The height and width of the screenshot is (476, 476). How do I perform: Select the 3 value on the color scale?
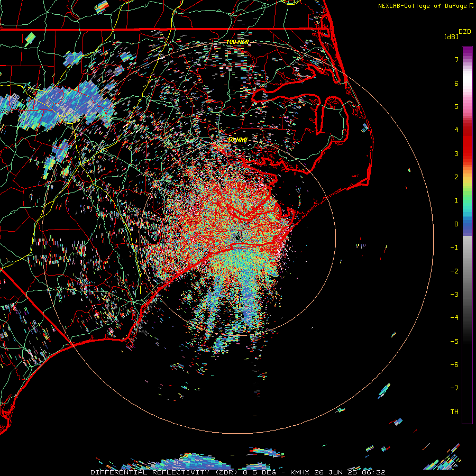pos(456,153)
